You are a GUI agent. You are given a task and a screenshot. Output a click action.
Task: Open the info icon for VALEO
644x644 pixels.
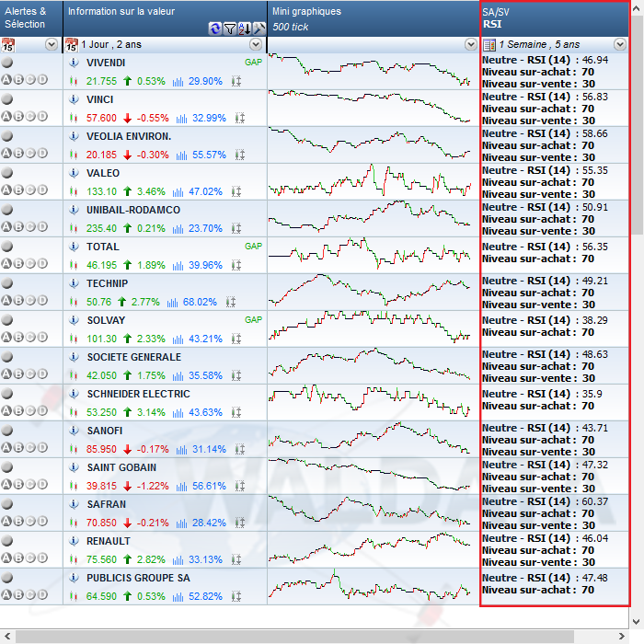74,173
